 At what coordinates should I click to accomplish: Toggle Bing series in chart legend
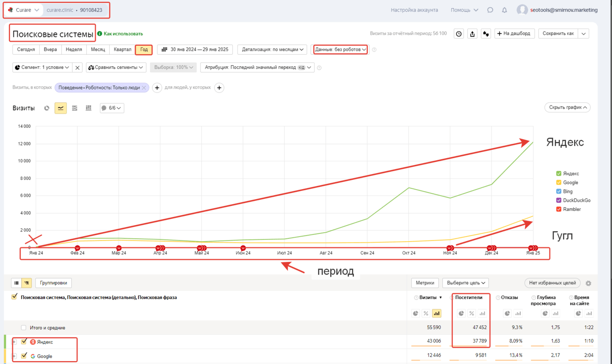coord(559,191)
